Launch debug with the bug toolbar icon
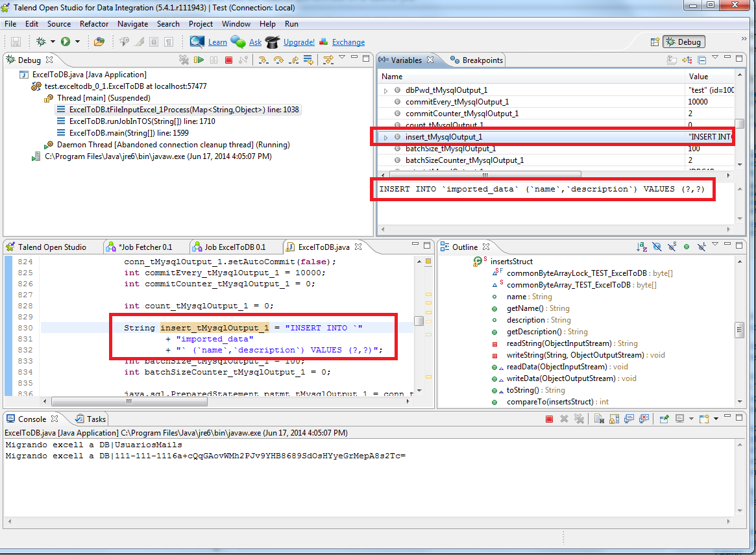The width and height of the screenshot is (756, 555). 41,42
